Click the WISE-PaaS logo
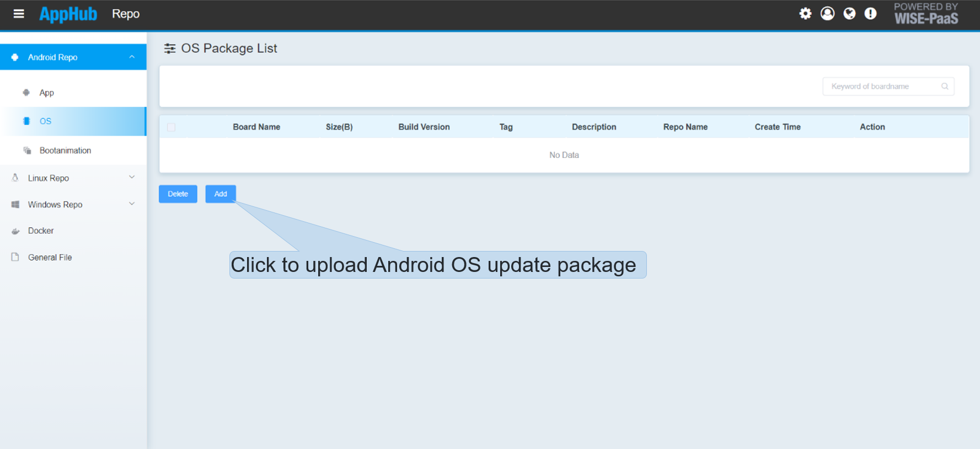 (926, 14)
